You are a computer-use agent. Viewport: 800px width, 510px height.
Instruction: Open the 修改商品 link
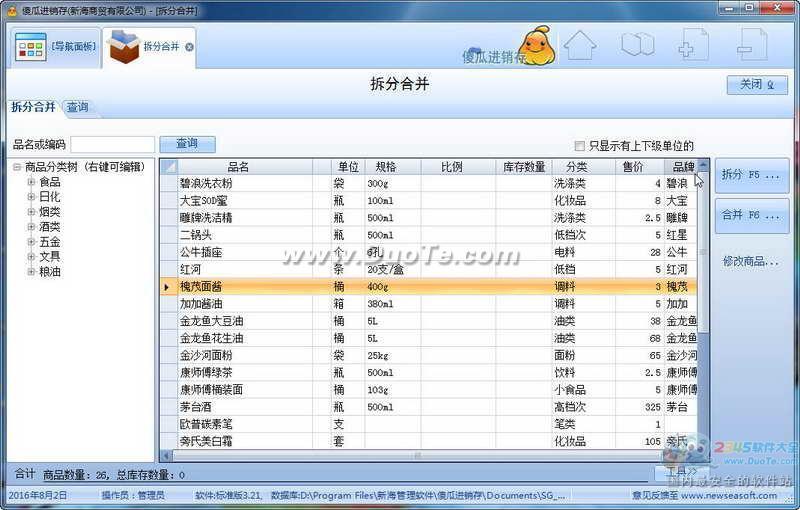(751, 261)
